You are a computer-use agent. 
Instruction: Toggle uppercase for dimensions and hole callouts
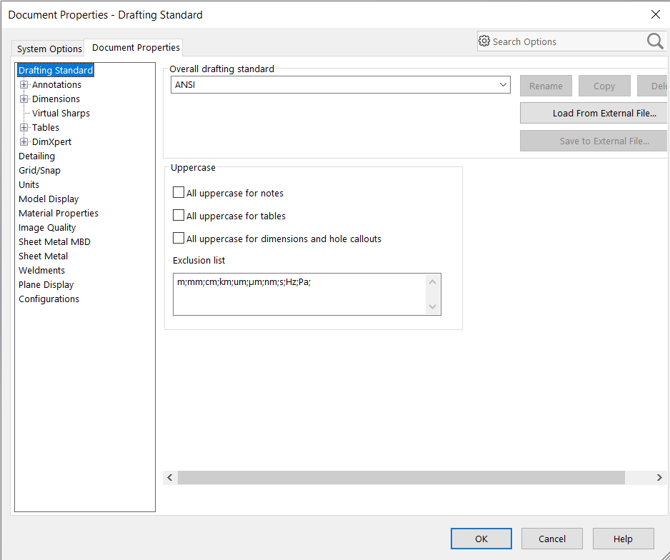pos(179,239)
